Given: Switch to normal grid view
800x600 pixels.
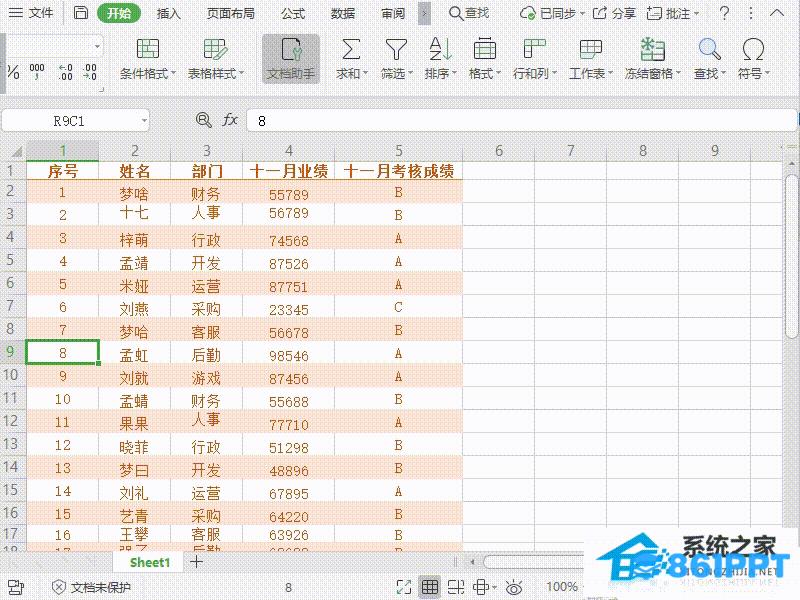Looking at the screenshot, I should pos(430,587).
